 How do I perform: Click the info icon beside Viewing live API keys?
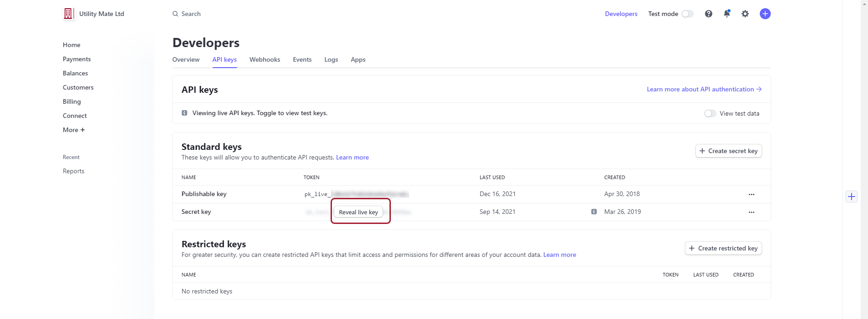(184, 113)
